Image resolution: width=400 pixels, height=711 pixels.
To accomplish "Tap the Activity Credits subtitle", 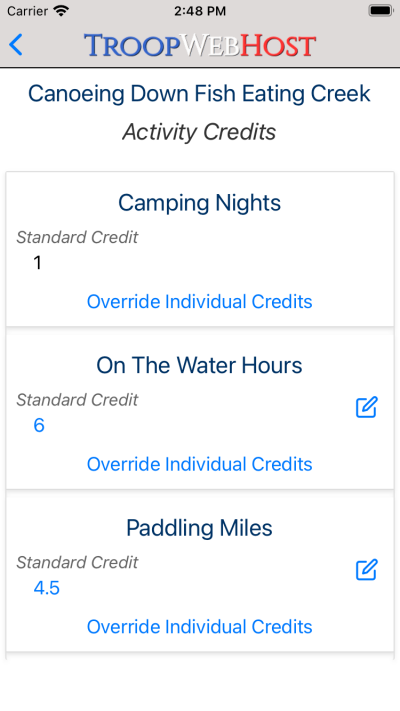I will [x=200, y=132].
